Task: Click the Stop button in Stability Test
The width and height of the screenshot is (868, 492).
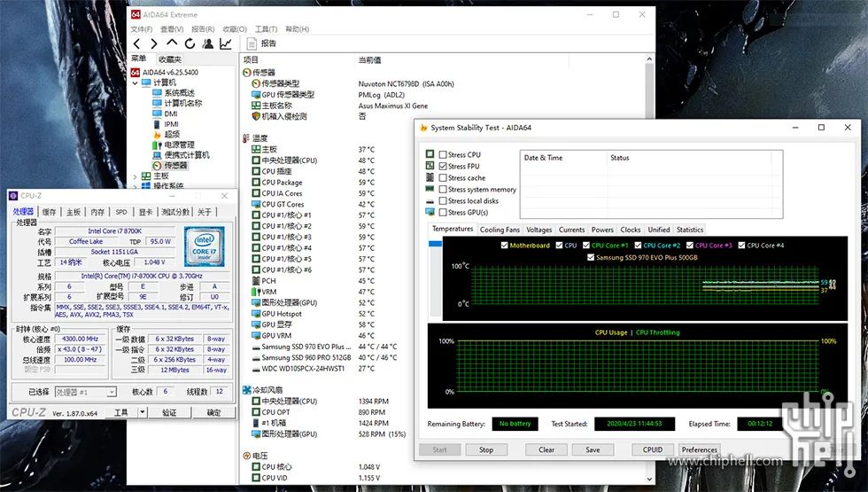Action: pos(486,450)
